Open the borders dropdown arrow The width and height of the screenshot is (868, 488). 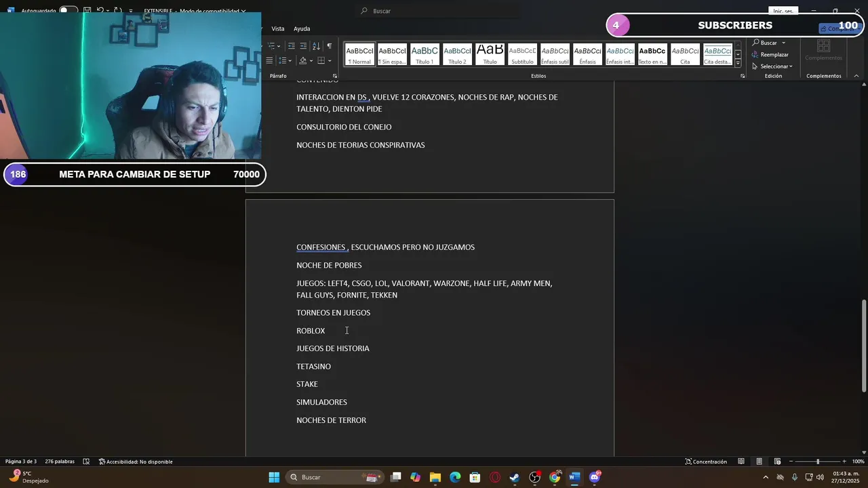(330, 61)
